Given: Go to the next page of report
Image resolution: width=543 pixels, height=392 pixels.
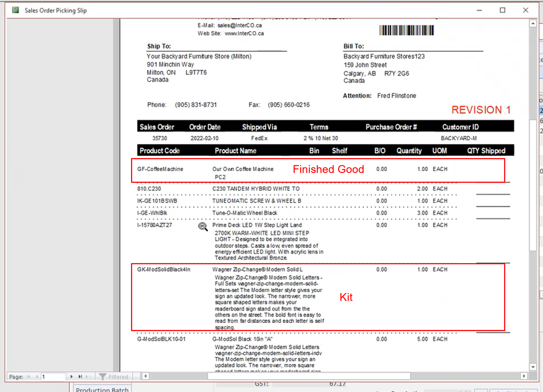Looking at the screenshot, I should tap(71, 376).
